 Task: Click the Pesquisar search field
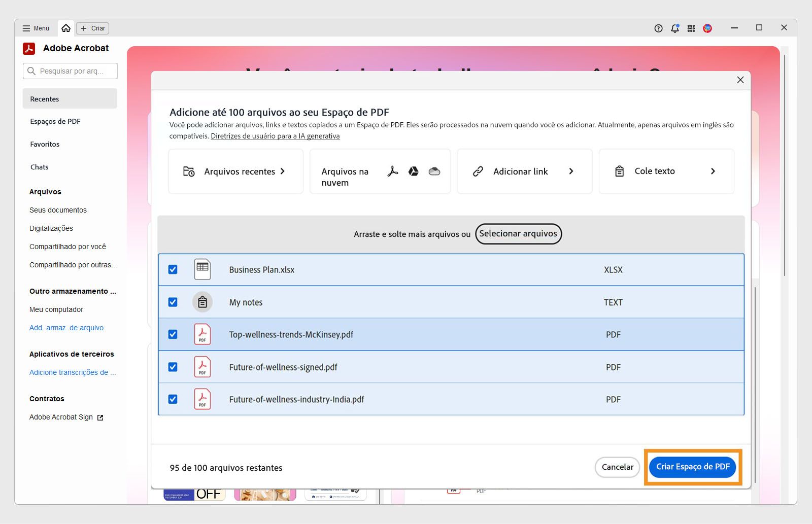[70, 71]
